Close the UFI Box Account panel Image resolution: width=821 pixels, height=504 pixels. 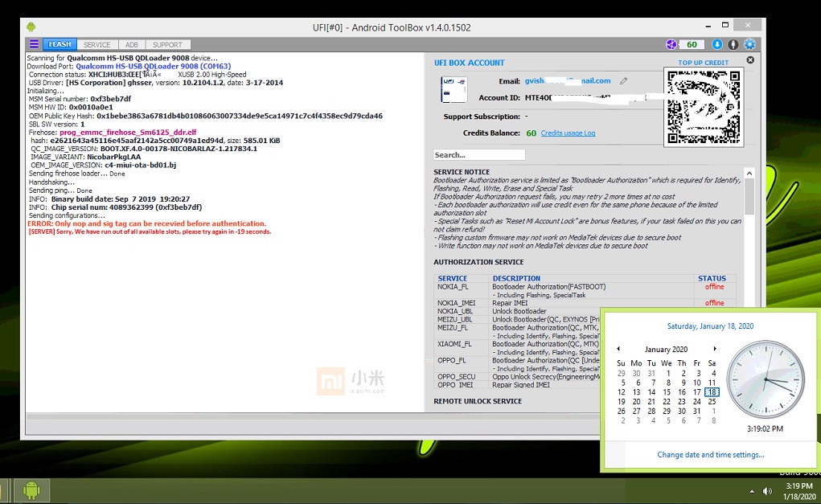click(x=750, y=60)
